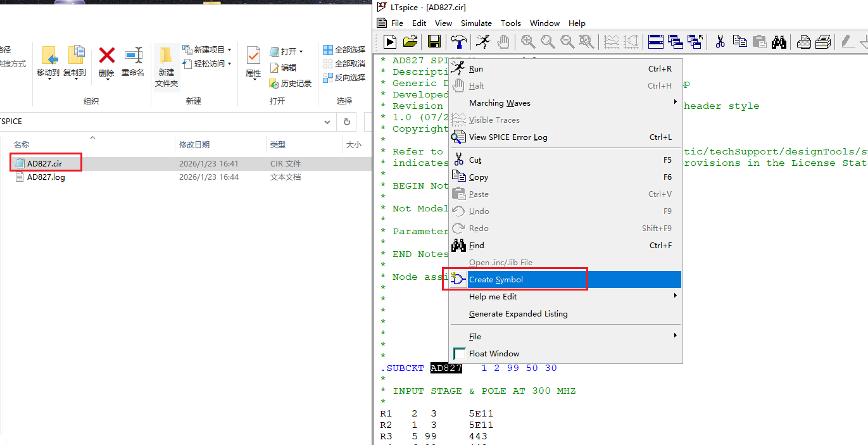The width and height of the screenshot is (868, 445).
Task: Click the scissors Cut icon in the toolbar
Action: pos(720,42)
